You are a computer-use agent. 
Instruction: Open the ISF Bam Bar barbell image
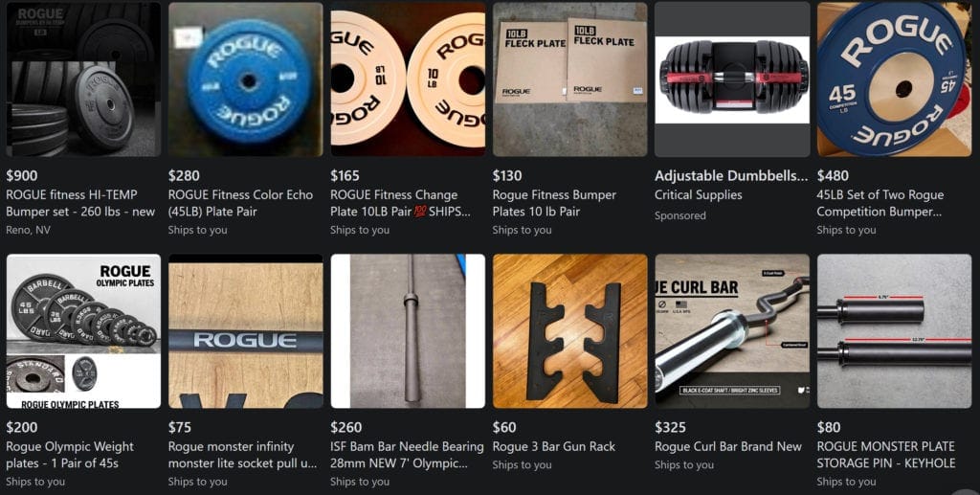408,331
